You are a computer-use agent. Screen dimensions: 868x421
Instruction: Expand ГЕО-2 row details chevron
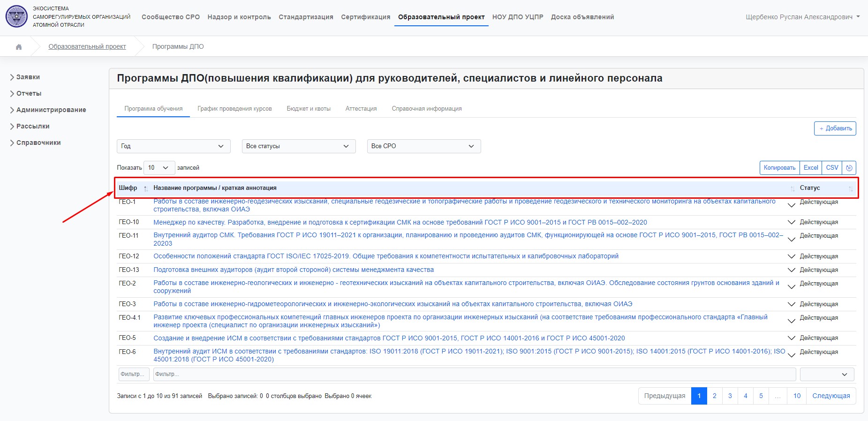[x=792, y=287]
